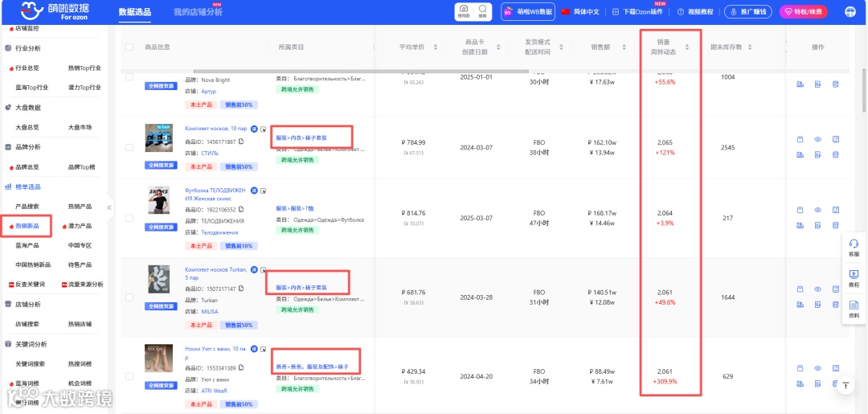
Task: Open 品牌Top榜 in the sidebar
Action: [x=81, y=166]
